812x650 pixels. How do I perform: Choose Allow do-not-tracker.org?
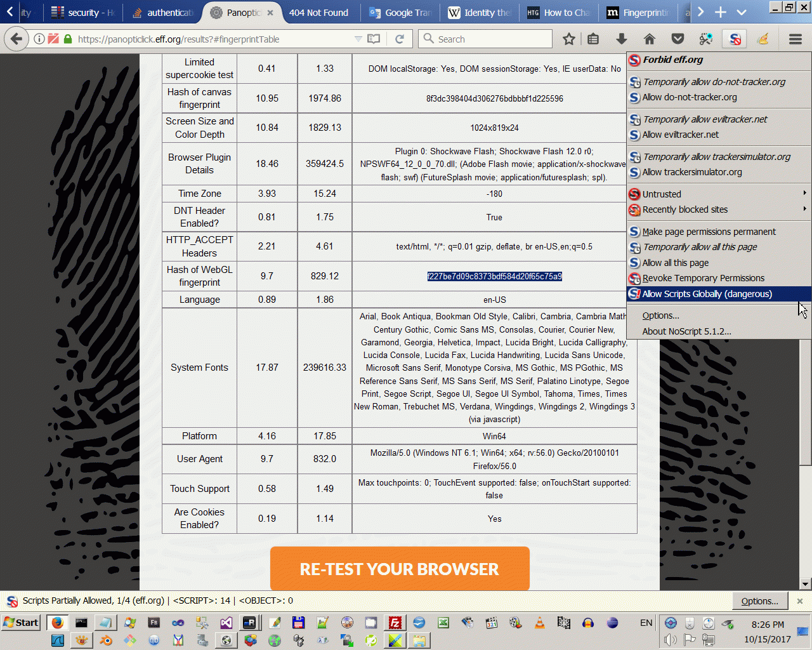tap(719, 97)
